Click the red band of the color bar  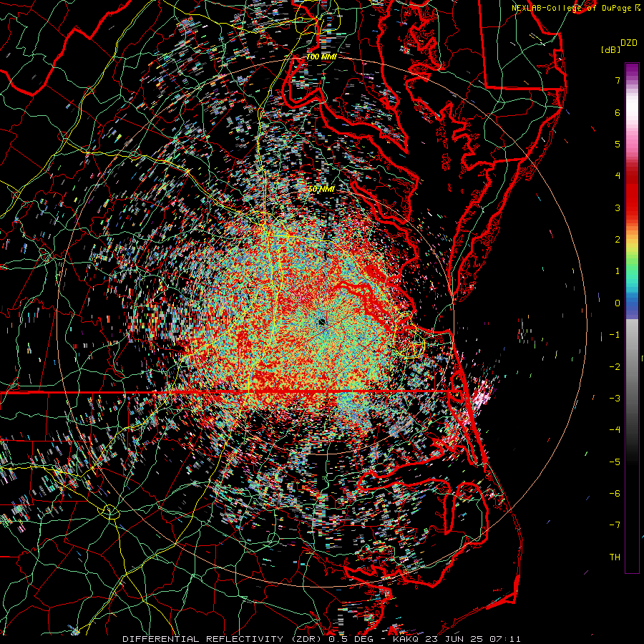(x=632, y=193)
